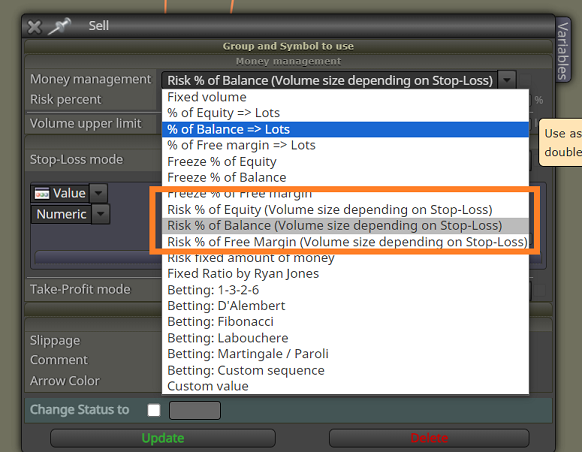Collapse the Money management section header
This screenshot has width=582, height=452.
(288, 61)
